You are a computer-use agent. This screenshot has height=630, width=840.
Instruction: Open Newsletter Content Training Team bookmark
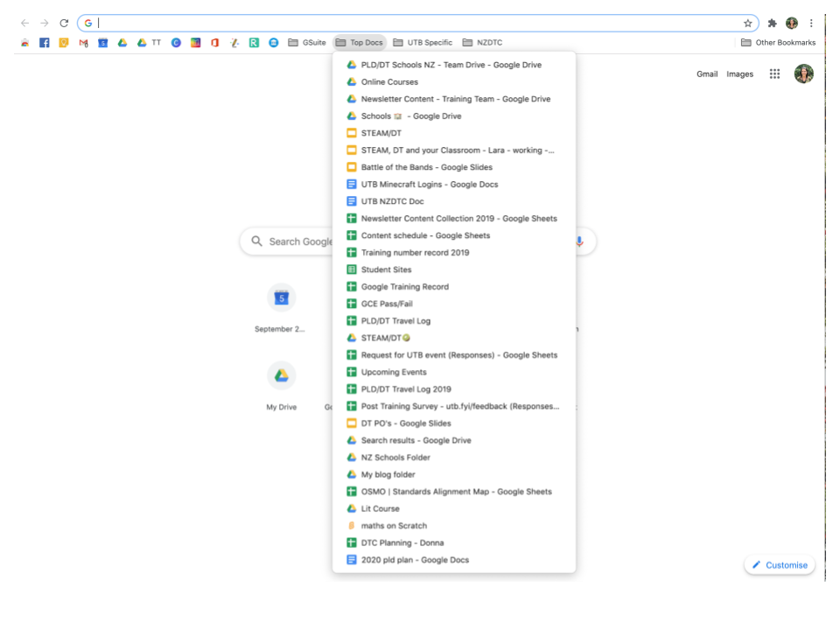pyautogui.click(x=454, y=99)
